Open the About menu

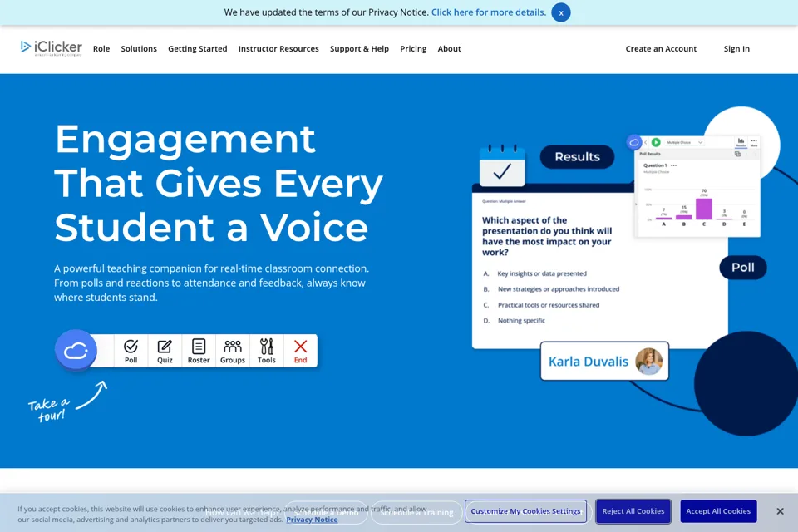[450, 49]
